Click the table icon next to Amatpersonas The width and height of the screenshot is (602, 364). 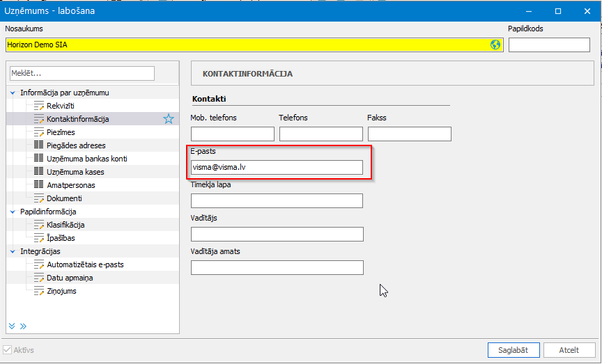[x=39, y=185]
